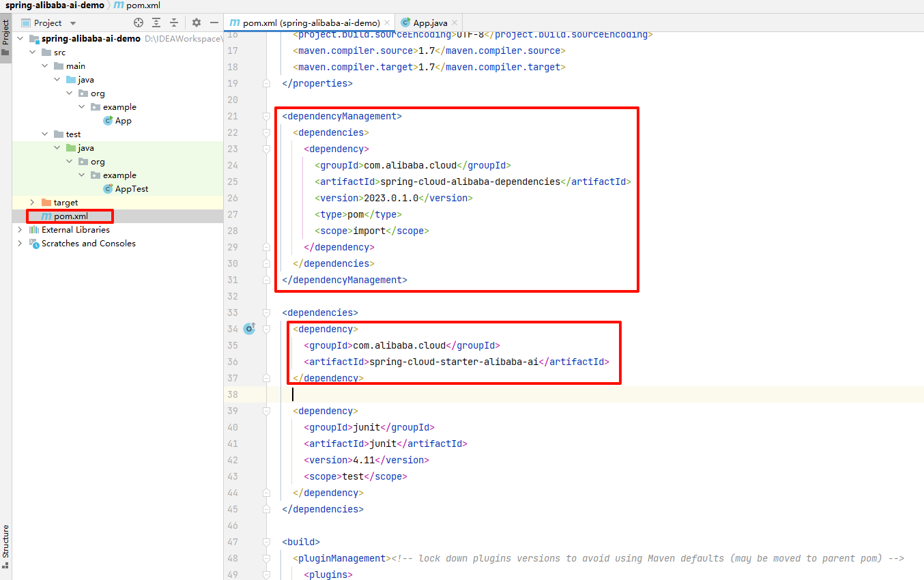The height and width of the screenshot is (580, 924).
Task: Hide the Project panel with minus icon
Action: tap(214, 23)
